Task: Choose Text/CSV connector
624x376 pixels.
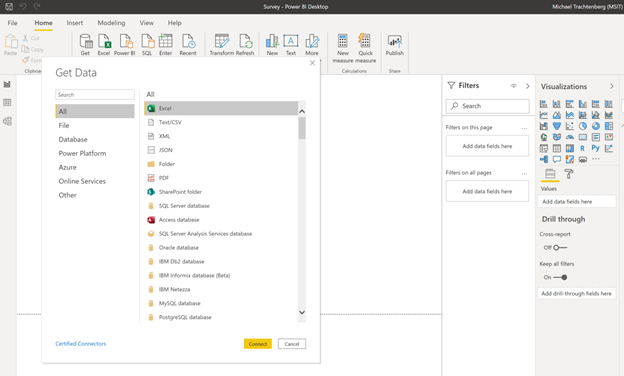Action: pyautogui.click(x=221, y=122)
